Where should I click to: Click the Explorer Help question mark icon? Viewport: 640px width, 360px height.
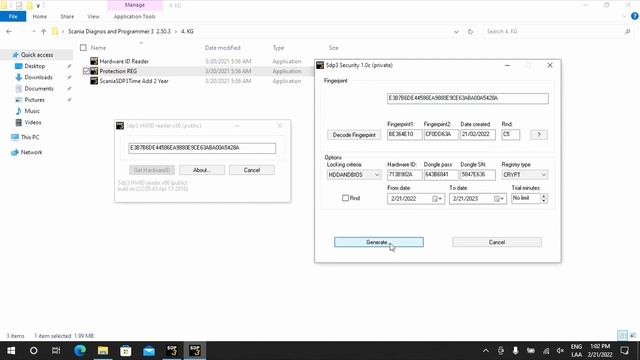click(635, 16)
